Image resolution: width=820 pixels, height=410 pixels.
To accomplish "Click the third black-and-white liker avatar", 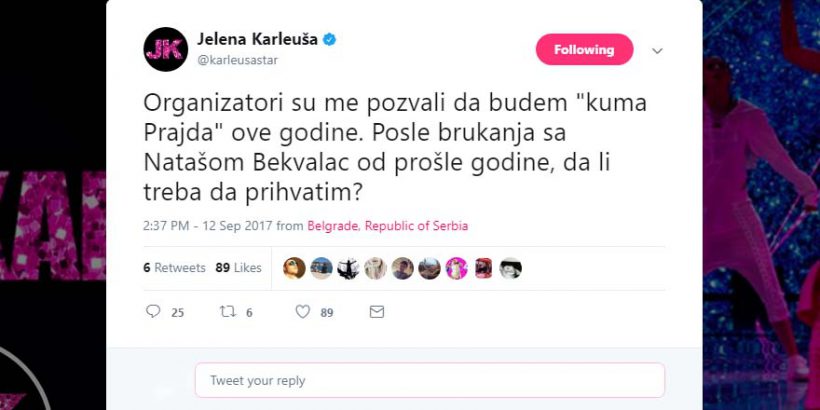I will [x=348, y=268].
